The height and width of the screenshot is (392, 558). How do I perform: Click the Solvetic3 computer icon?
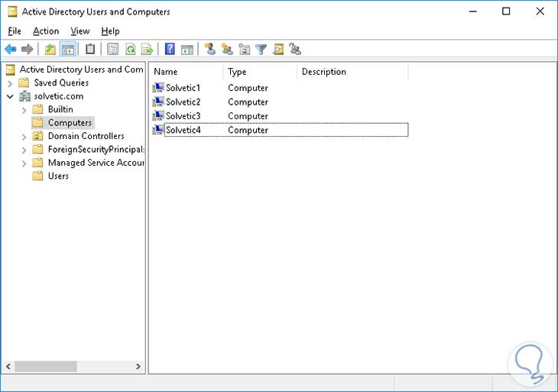[158, 116]
